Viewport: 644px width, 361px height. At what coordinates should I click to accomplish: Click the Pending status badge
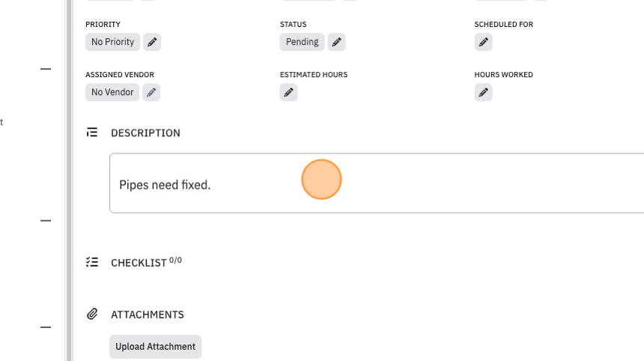pyautogui.click(x=302, y=42)
